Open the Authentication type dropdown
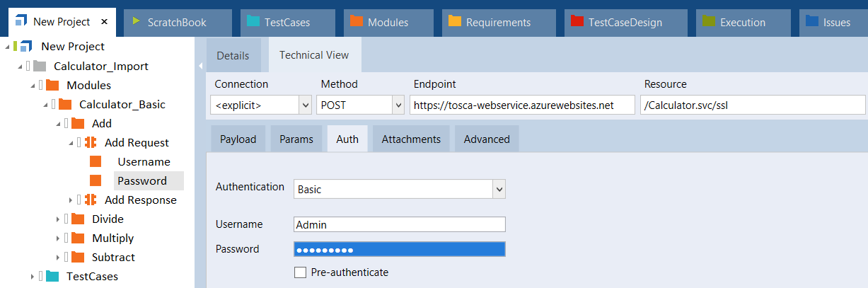The height and width of the screenshot is (288, 868). (x=499, y=190)
